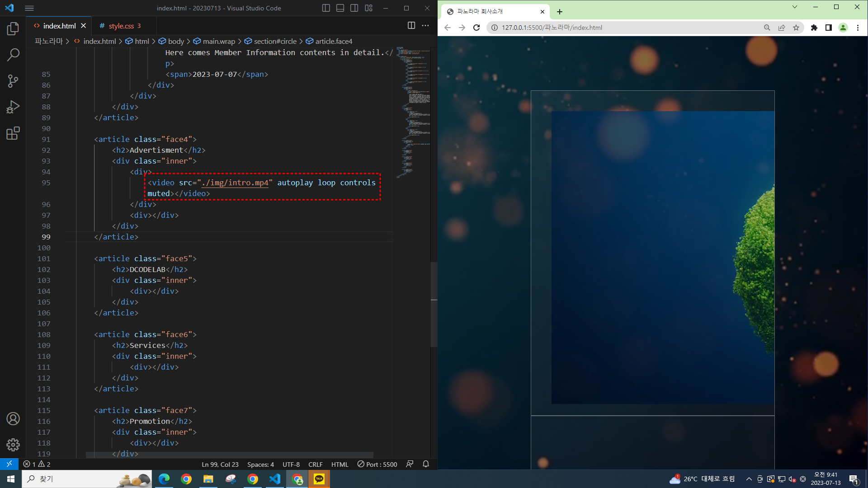Switch to the style.css tab
868x488 pixels.
[121, 26]
